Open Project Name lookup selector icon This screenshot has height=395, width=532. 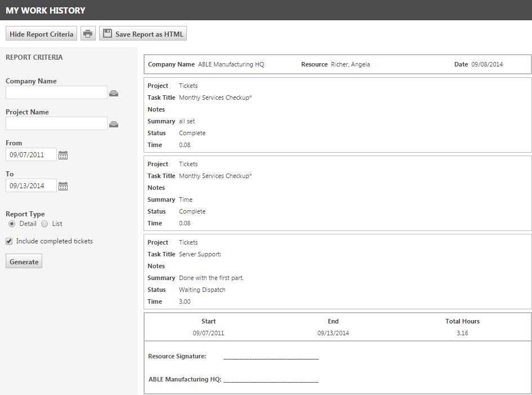(x=114, y=124)
